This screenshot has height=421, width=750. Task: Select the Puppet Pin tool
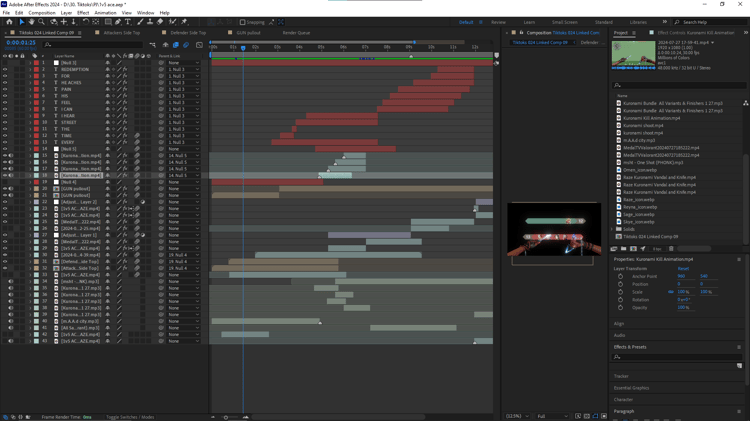point(184,22)
